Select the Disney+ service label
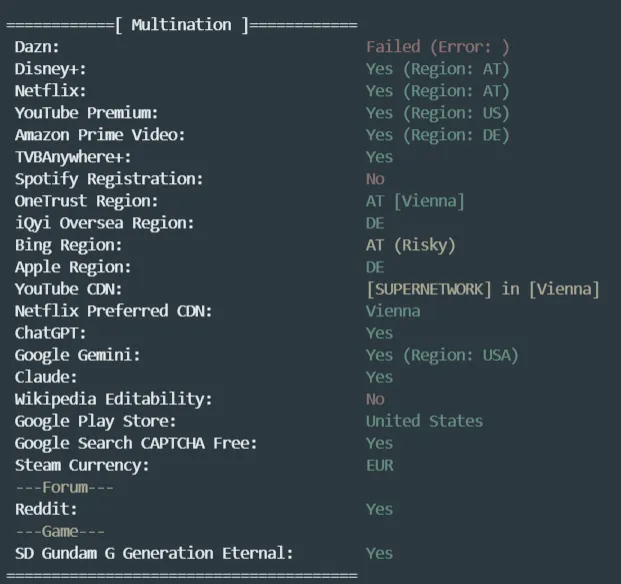The image size is (621, 584). point(50,69)
